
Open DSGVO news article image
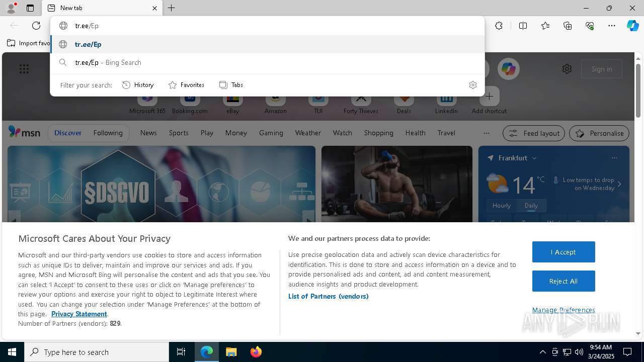[162, 184]
